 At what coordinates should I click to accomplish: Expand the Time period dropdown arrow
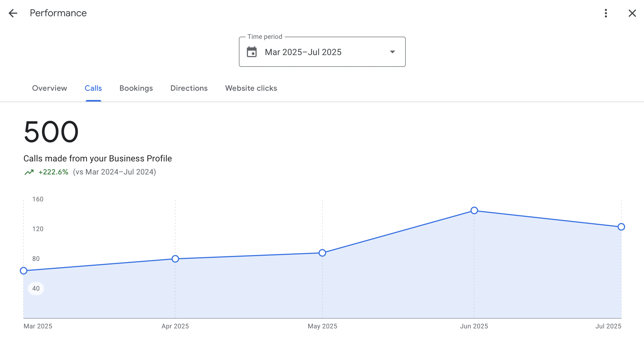point(392,52)
